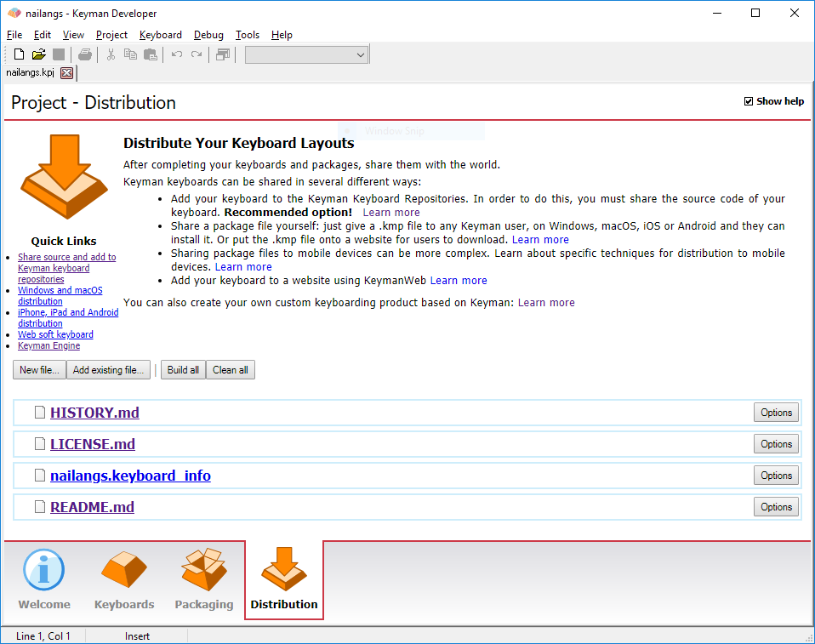Click the nailangs.keyboard_info file icon
Image resolution: width=815 pixels, height=644 pixels.
click(x=40, y=475)
